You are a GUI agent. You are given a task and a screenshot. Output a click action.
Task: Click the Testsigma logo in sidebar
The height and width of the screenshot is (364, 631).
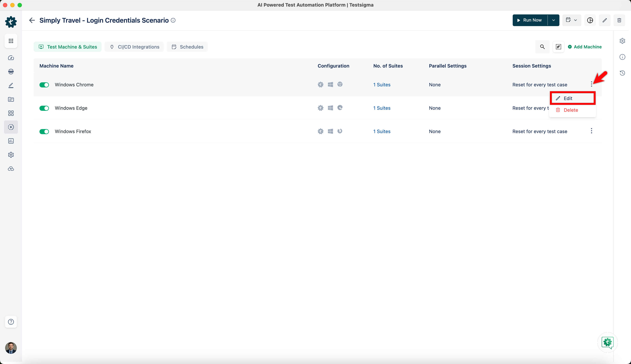tap(11, 22)
